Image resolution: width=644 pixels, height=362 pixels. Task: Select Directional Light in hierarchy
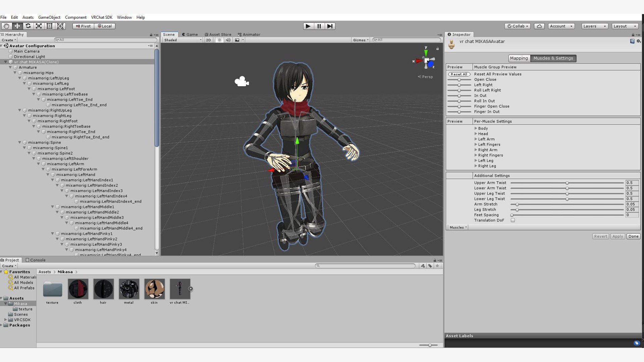tap(29, 57)
